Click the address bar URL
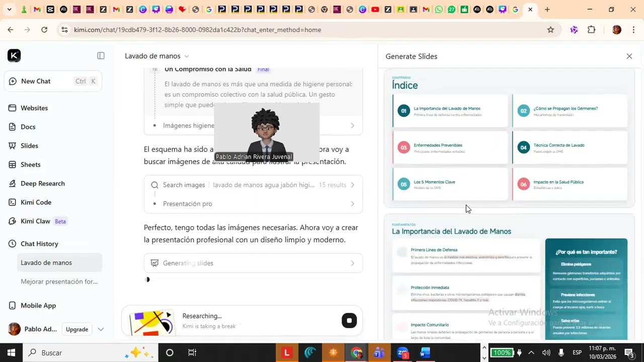 197,30
